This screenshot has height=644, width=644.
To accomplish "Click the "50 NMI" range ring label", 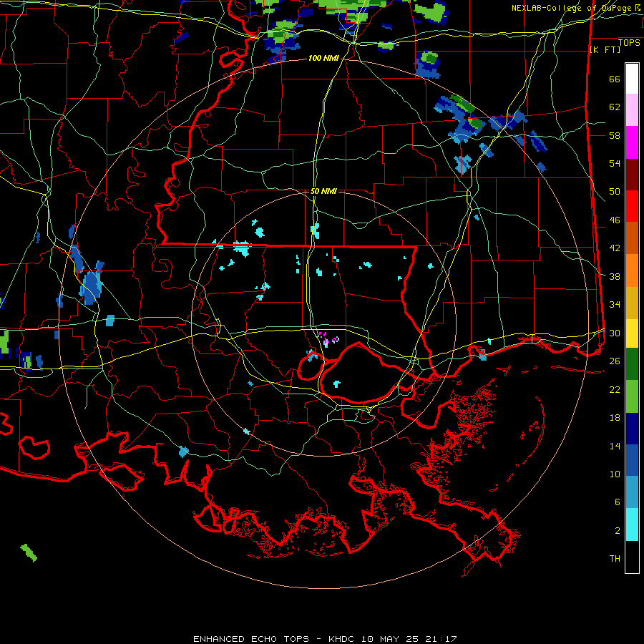I will pos(323,191).
